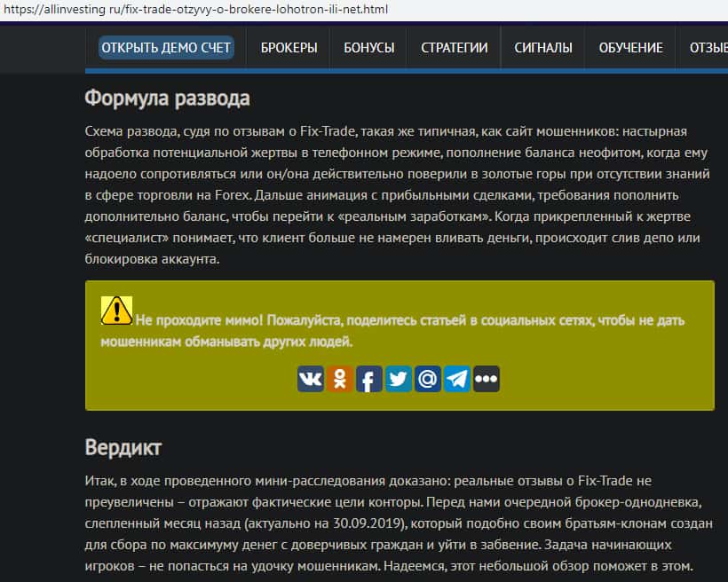
Task: Open the ОТЗЫВЫ menu item
Action: [708, 48]
